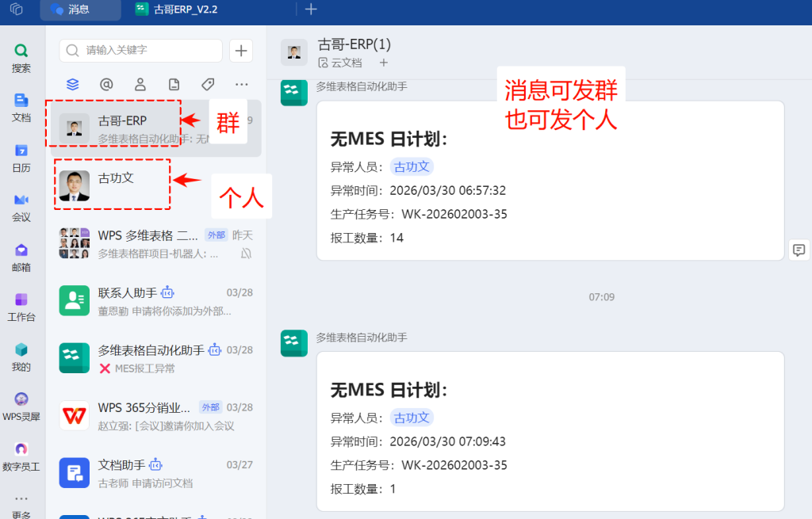Select the all-messages layers filter icon
Screen dimensions: 812x519
coord(72,84)
